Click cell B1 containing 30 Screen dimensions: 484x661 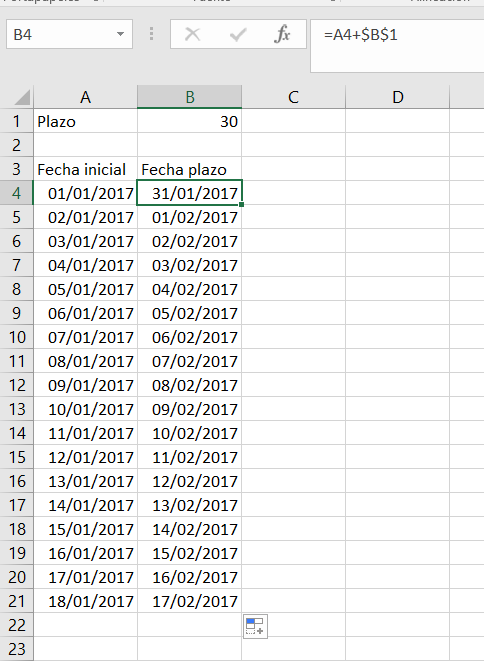point(189,121)
